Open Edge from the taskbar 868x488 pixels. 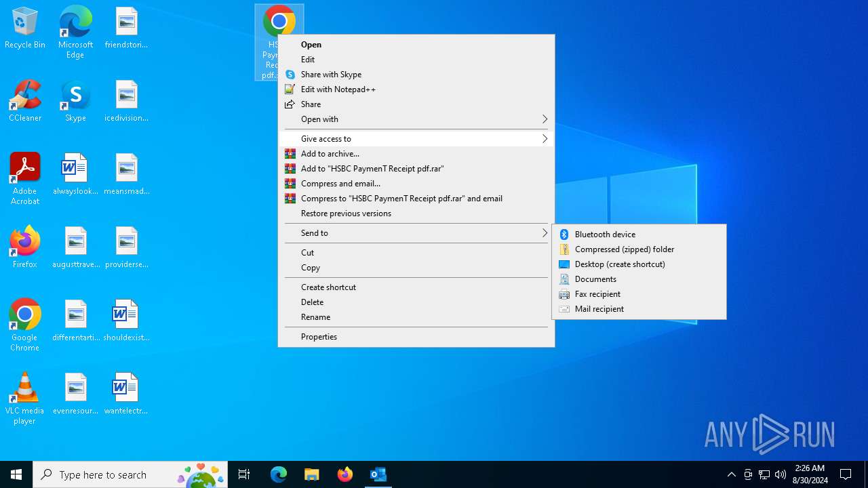279,474
